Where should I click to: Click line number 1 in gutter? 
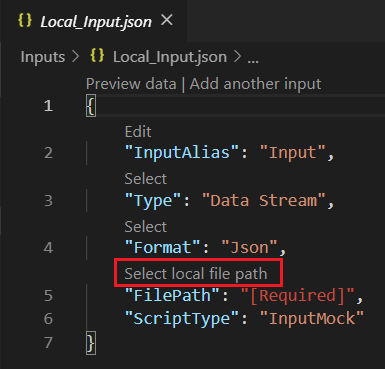click(49, 106)
